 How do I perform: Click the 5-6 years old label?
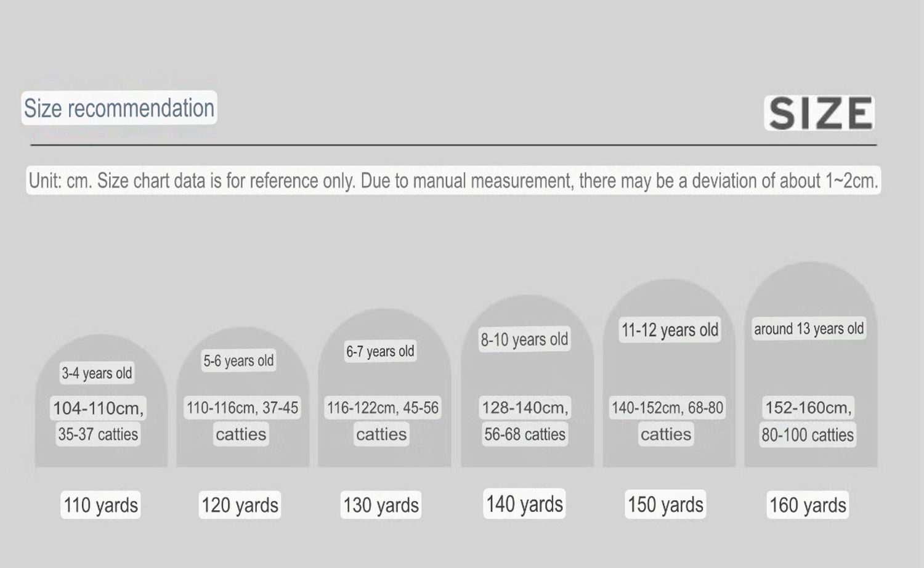pos(238,360)
